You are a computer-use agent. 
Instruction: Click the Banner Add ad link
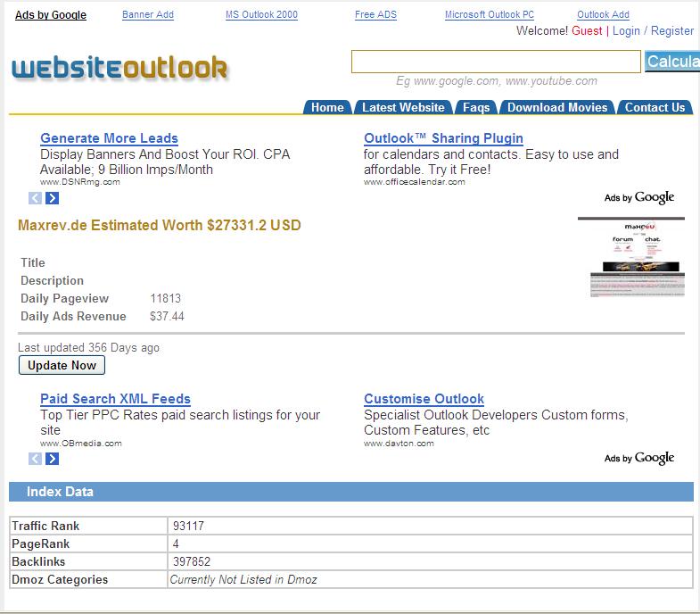(148, 15)
